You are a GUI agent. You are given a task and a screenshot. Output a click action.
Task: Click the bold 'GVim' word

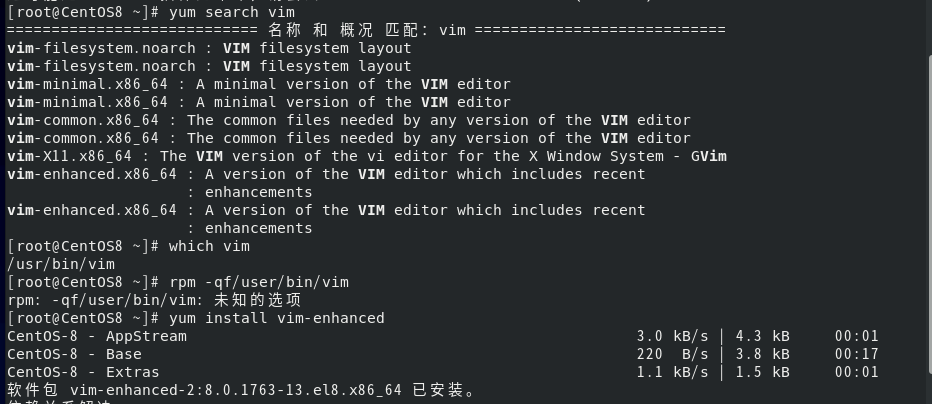(x=709, y=156)
